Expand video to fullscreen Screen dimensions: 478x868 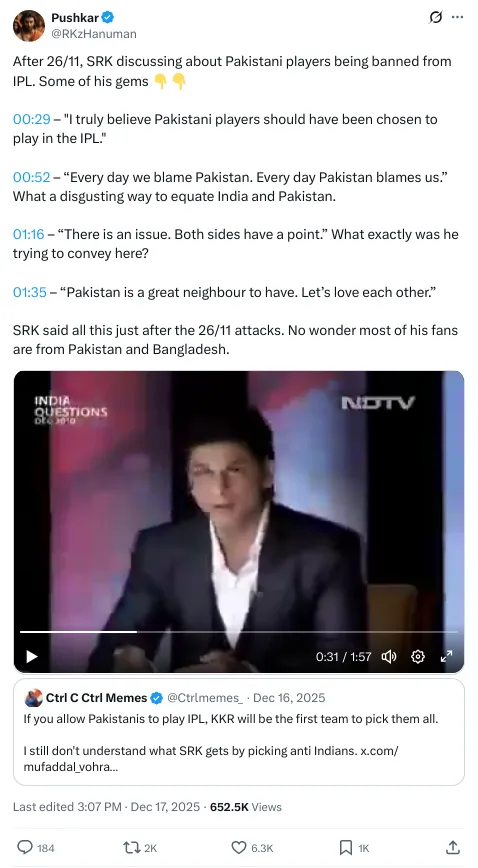(446, 657)
